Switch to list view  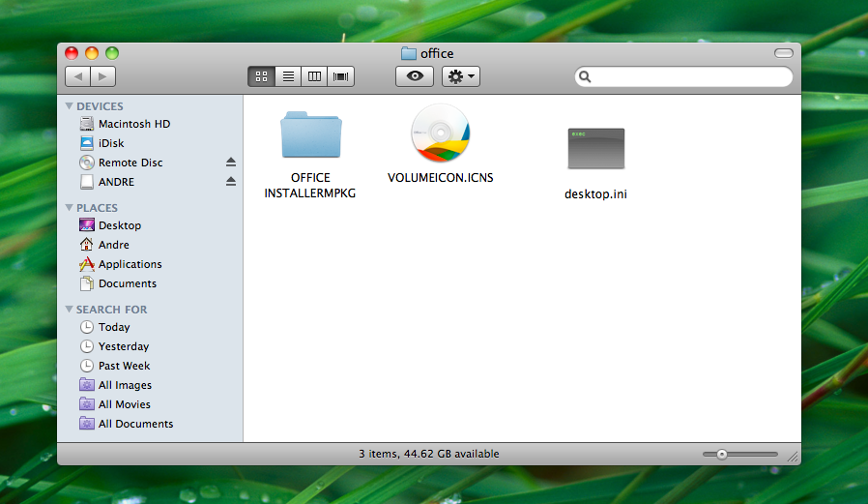click(x=288, y=76)
